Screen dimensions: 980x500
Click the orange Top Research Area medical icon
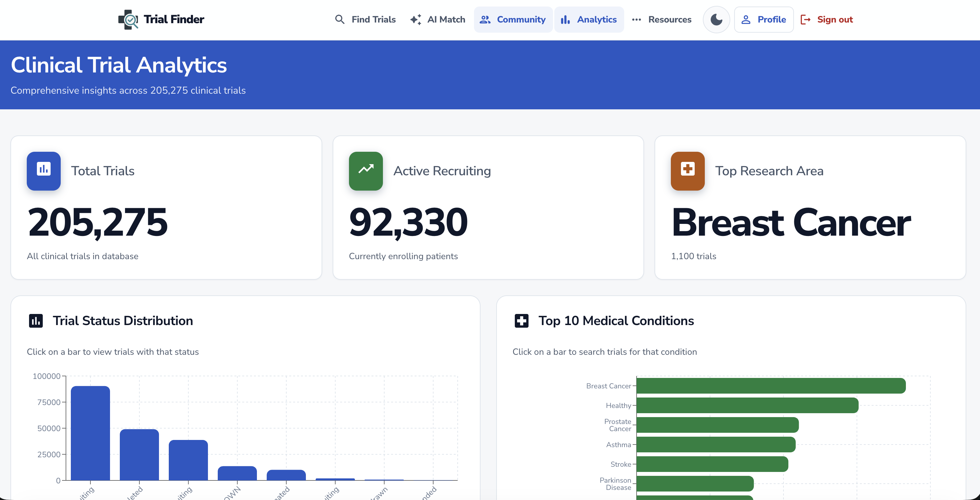pyautogui.click(x=688, y=171)
